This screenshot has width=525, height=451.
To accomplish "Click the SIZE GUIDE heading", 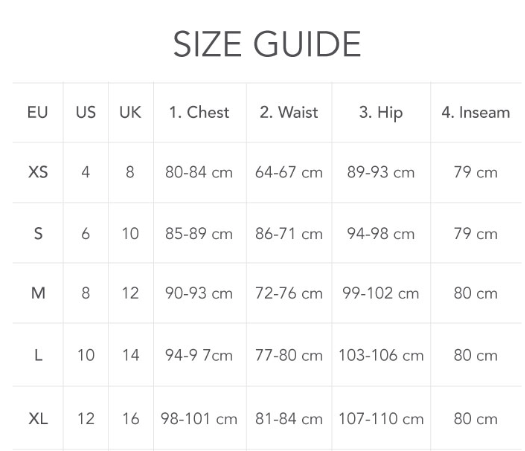I will point(267,44).
